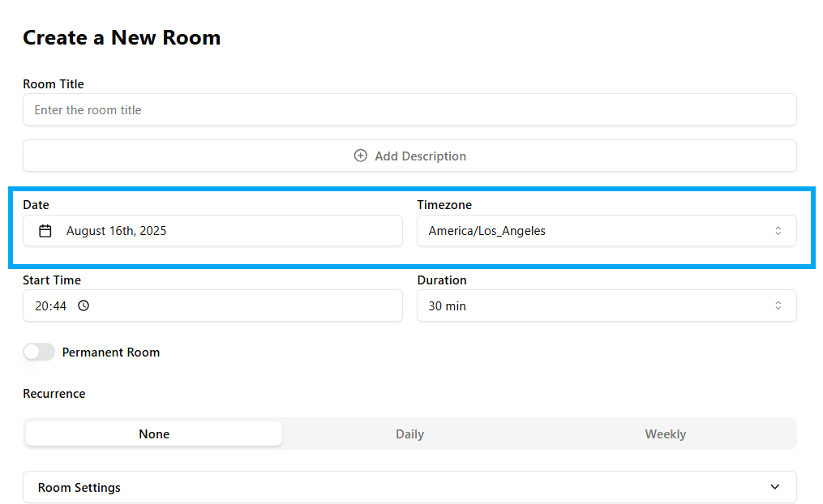823x504 pixels.
Task: Click the Duration up-down chevron arrows
Action: (778, 306)
